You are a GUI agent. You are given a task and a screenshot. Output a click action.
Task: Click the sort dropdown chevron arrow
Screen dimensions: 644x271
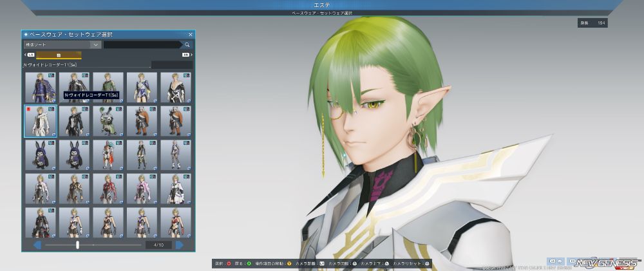tap(96, 45)
